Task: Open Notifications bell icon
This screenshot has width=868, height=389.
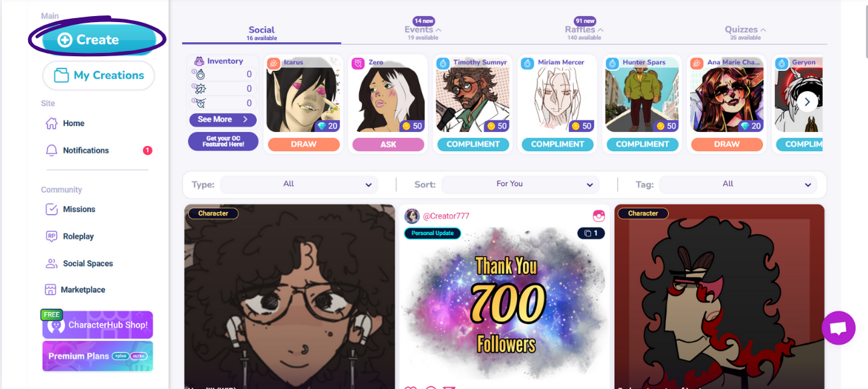Action: click(x=51, y=151)
